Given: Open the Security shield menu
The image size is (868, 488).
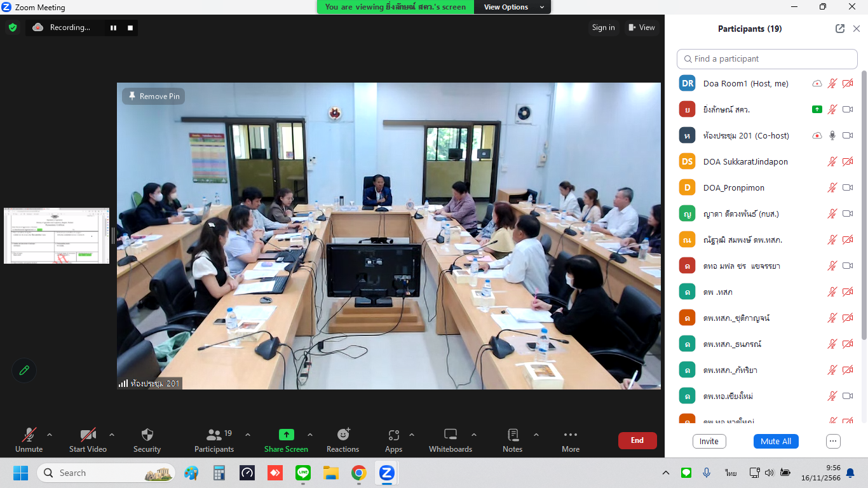Looking at the screenshot, I should 147,435.
